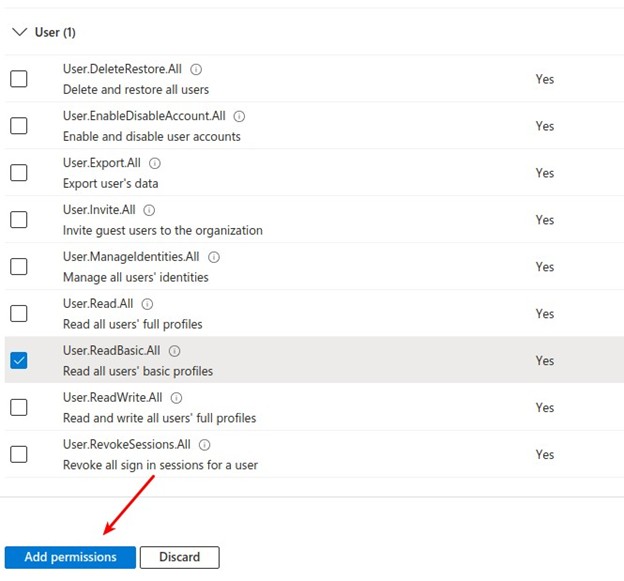
Task: Open info icon for User.DeleteRestore.All
Action: coord(196,70)
